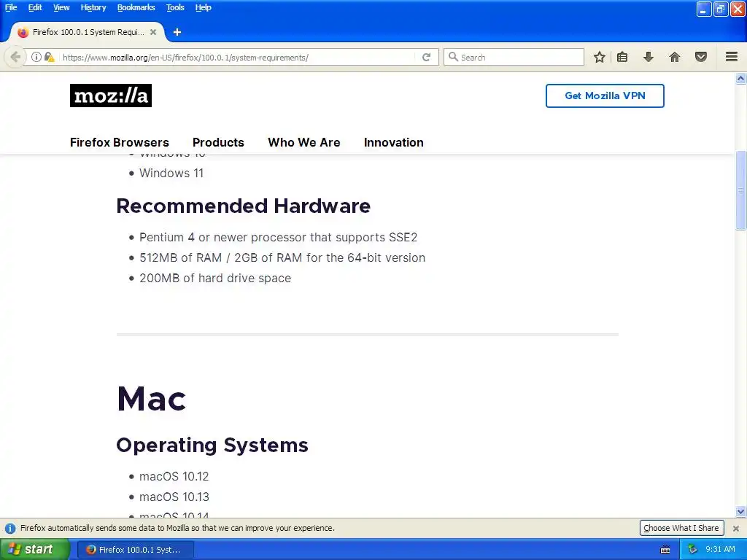Click the Operating Systems heading
This screenshot has height=560, width=747.
(212, 446)
